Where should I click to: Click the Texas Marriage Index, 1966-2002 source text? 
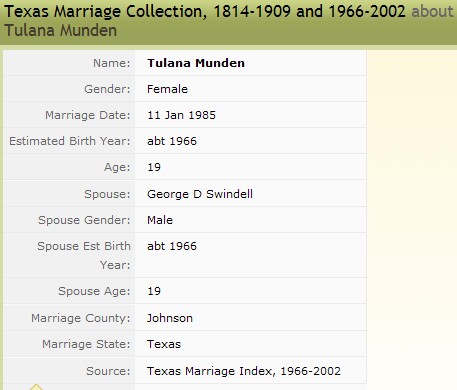[x=244, y=371]
